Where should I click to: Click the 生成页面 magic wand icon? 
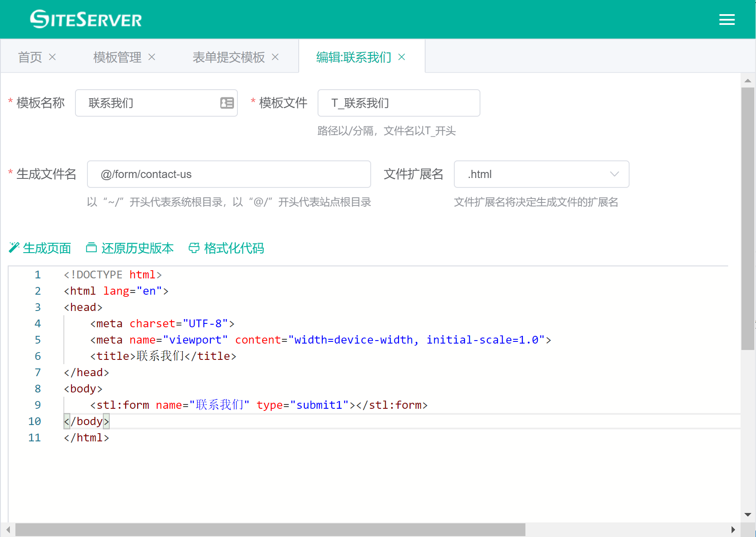(x=14, y=248)
